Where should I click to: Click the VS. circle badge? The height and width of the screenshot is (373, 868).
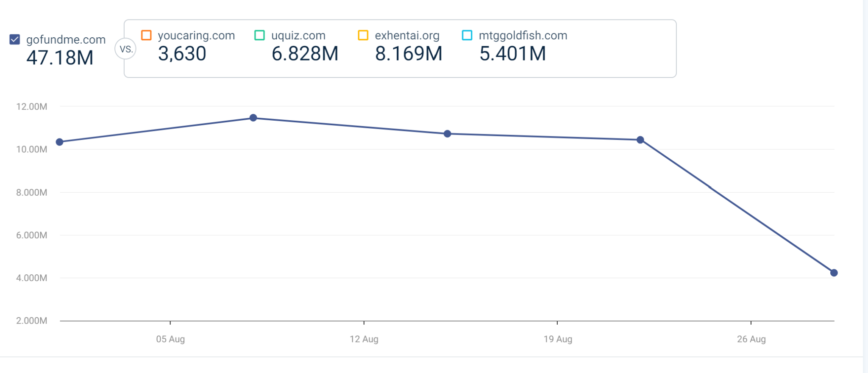tap(125, 49)
